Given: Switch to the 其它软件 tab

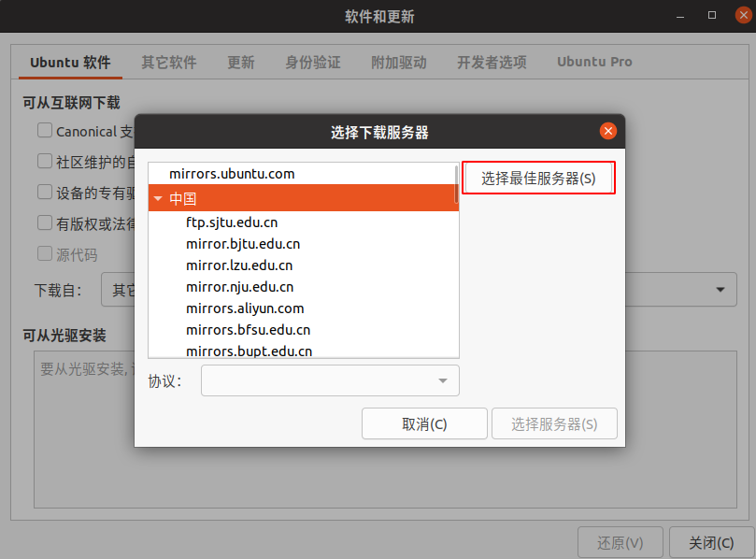Looking at the screenshot, I should point(168,63).
